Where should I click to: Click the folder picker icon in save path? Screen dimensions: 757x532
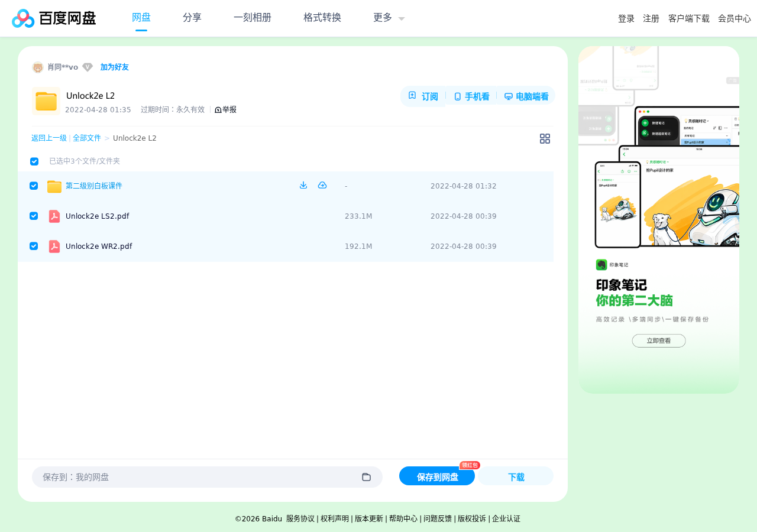pyautogui.click(x=366, y=477)
